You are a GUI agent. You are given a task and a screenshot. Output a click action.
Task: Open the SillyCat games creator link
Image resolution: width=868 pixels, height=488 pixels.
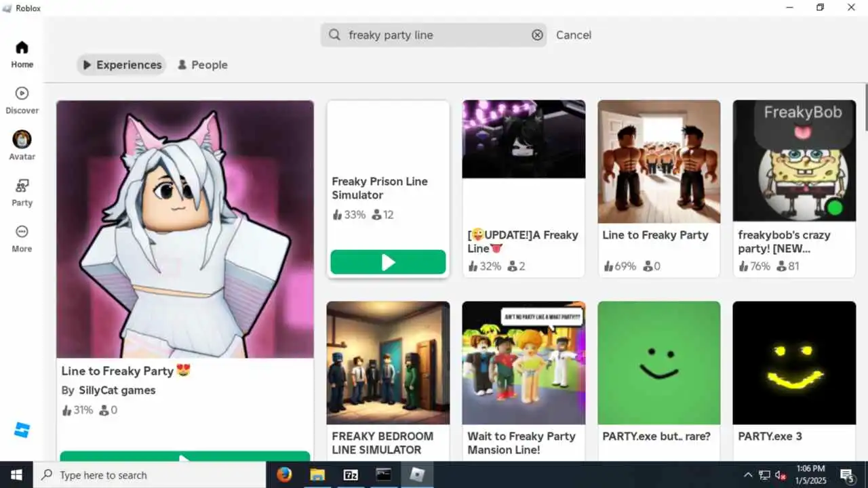click(117, 390)
